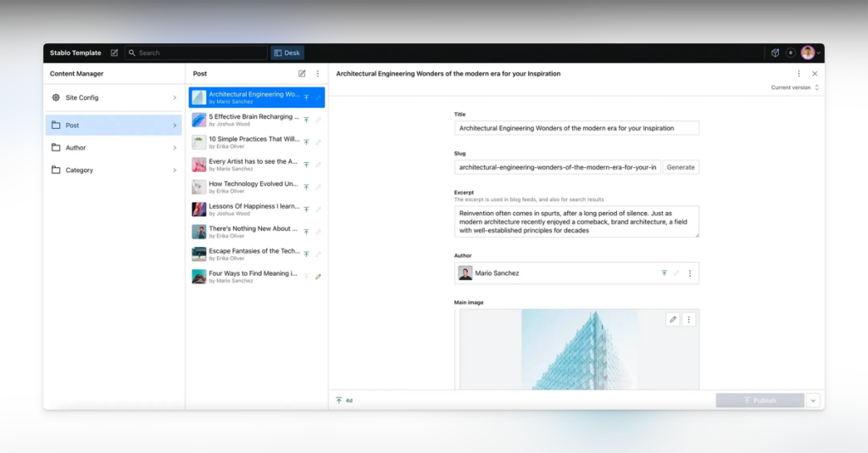
Task: Open the Current version selector
Action: [795, 87]
